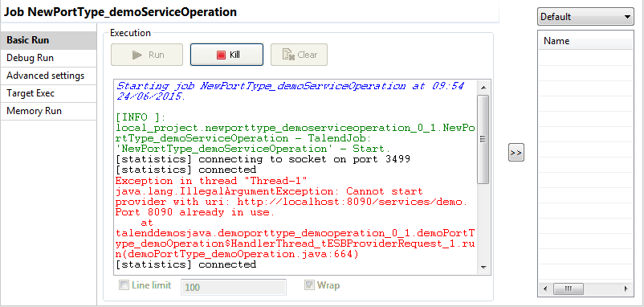Viewport: 644px width, 307px height.
Task: Click the console vertical scrollbar thumb
Action: 483,139
